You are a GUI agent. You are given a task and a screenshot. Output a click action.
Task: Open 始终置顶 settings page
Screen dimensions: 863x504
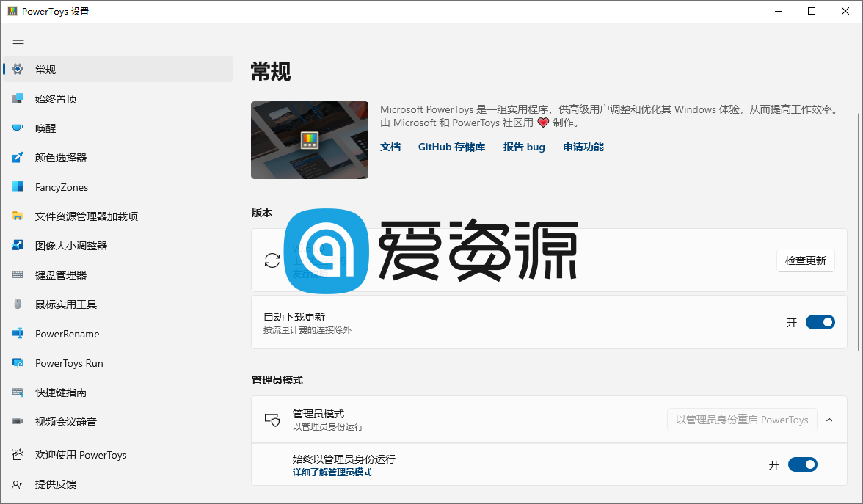(x=59, y=98)
